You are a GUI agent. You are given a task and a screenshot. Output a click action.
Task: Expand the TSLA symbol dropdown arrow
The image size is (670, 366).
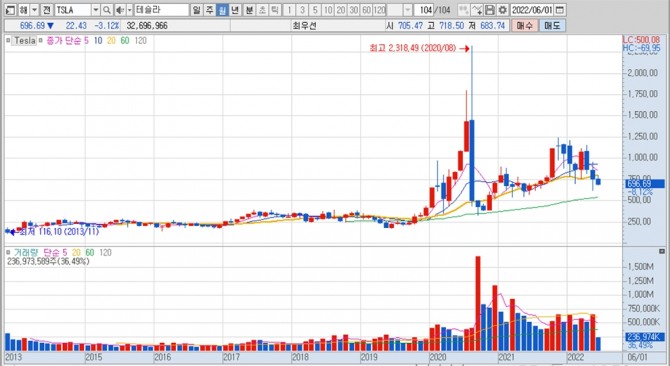point(96,10)
